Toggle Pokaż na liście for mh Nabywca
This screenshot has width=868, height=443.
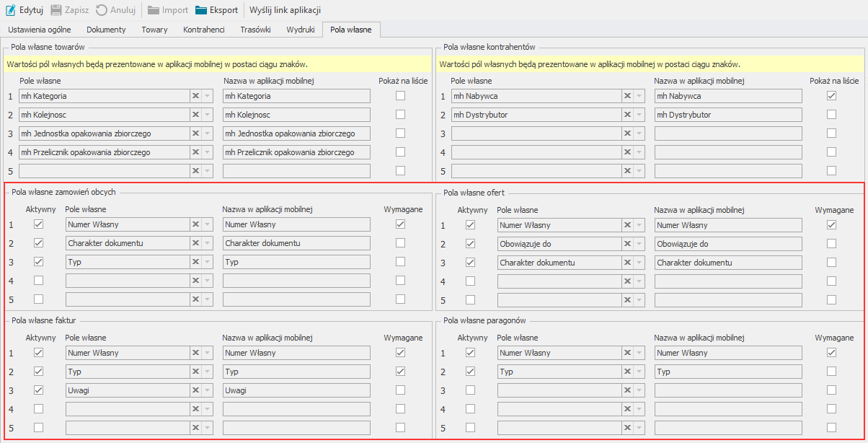[x=831, y=95]
